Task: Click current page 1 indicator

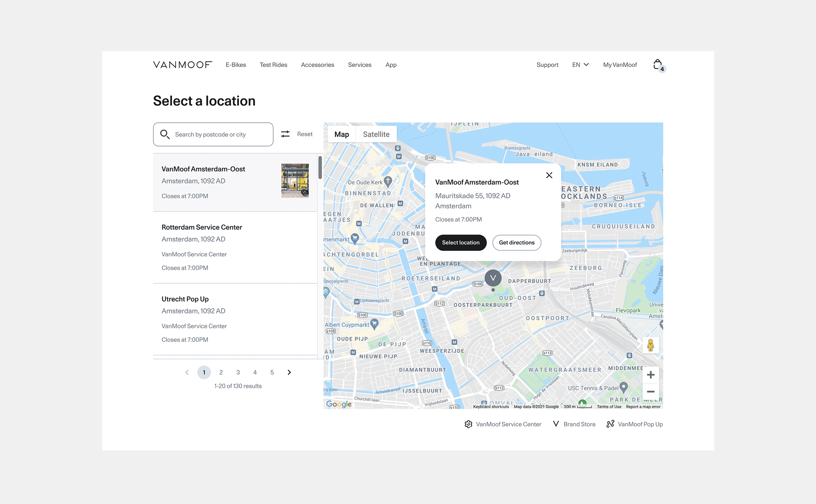Action: 204,372
